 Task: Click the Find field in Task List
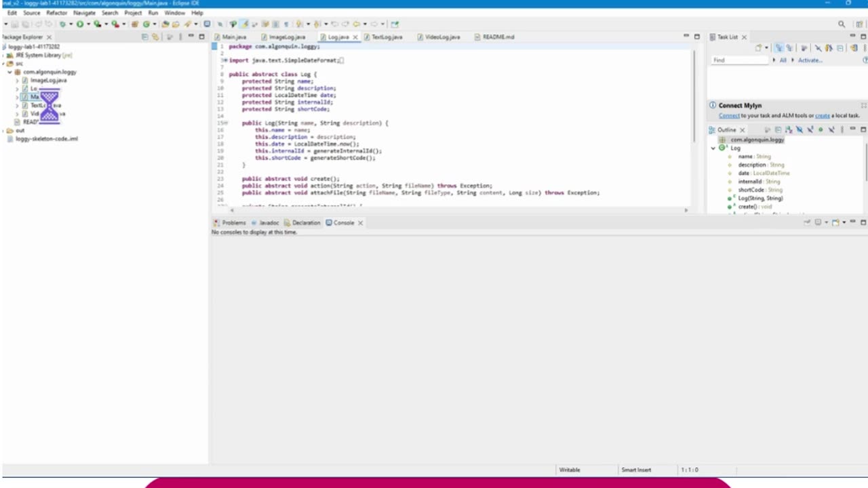740,60
